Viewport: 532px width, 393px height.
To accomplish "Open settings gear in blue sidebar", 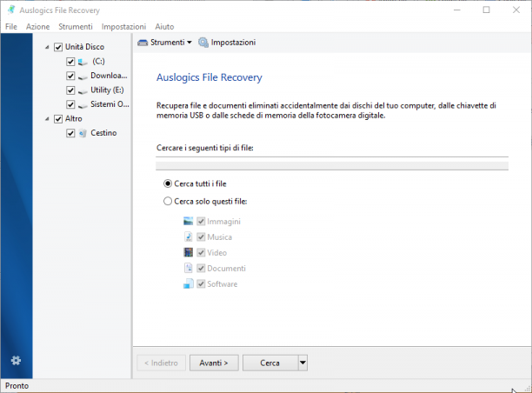I will click(x=16, y=361).
